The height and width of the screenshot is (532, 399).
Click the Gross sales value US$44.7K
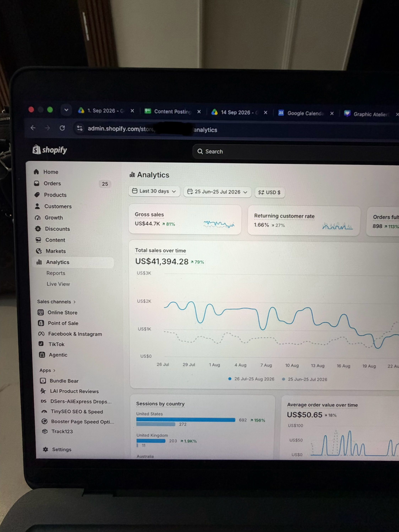pyautogui.click(x=147, y=224)
